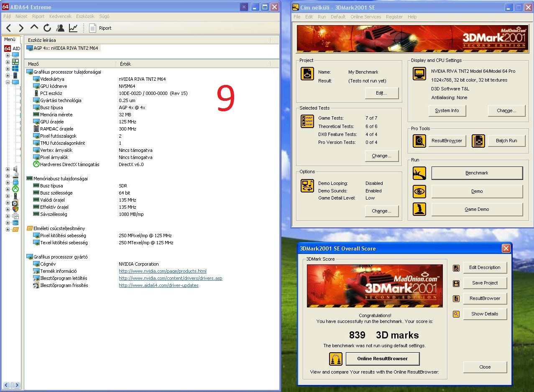This screenshot has width=534, height=392.
Task: Open the Register menu in 3DMark
Action: [394, 17]
